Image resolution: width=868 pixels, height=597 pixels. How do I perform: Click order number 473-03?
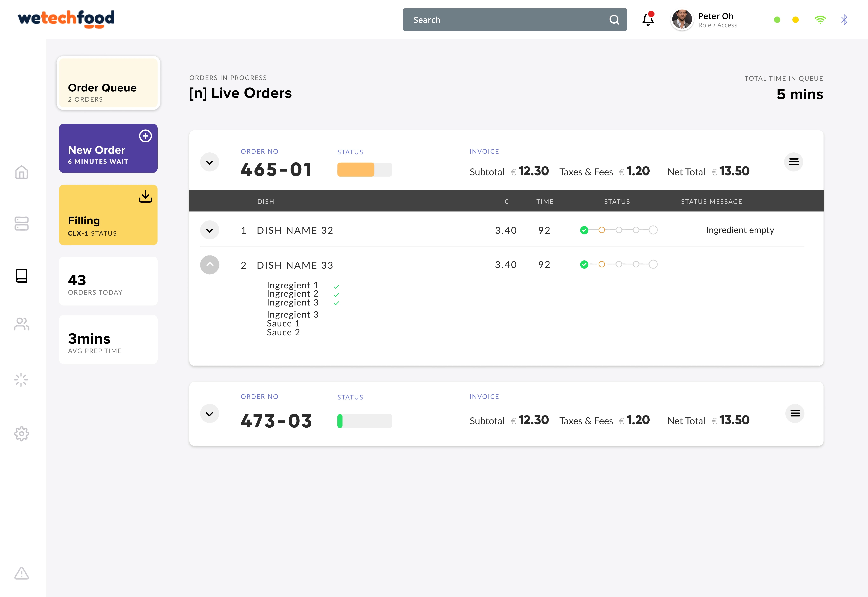coord(276,421)
